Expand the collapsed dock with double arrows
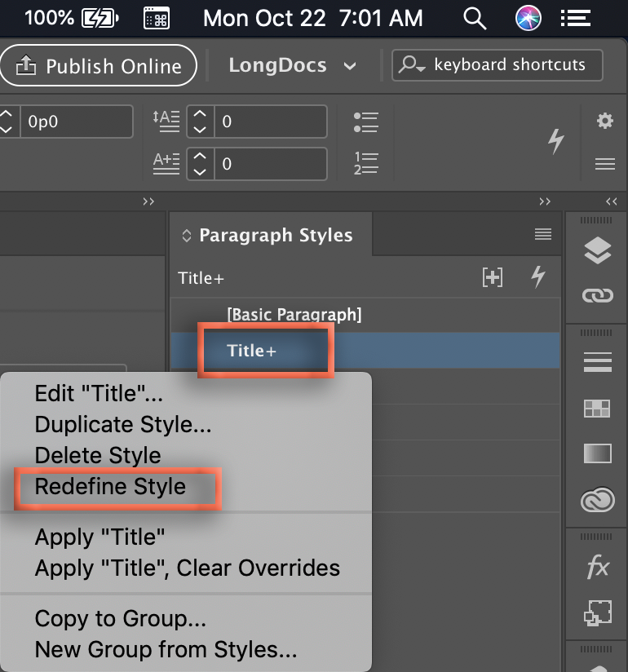Viewport: 628px width, 672px height. coord(612,201)
